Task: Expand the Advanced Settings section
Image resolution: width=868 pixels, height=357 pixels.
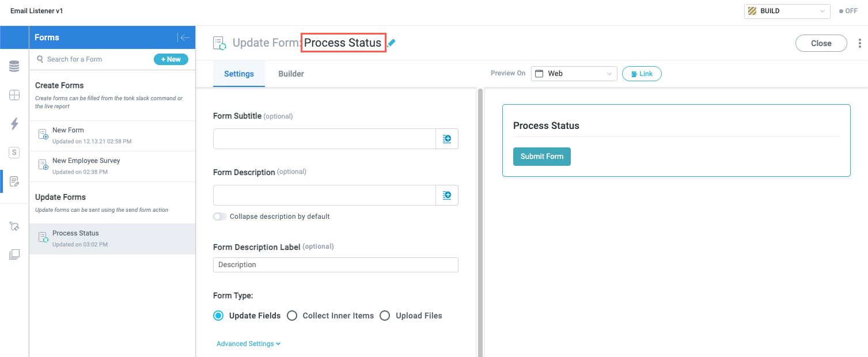Action: click(248, 343)
